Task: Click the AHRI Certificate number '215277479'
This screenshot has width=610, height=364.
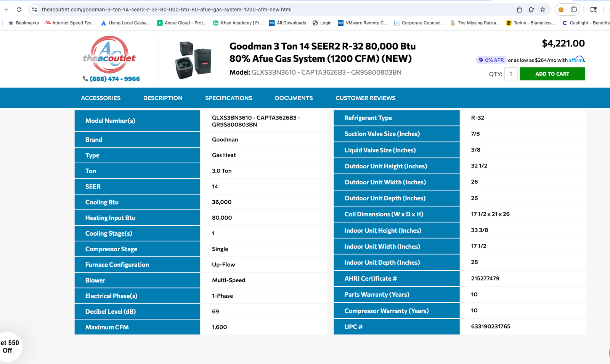Action: pyautogui.click(x=485, y=278)
